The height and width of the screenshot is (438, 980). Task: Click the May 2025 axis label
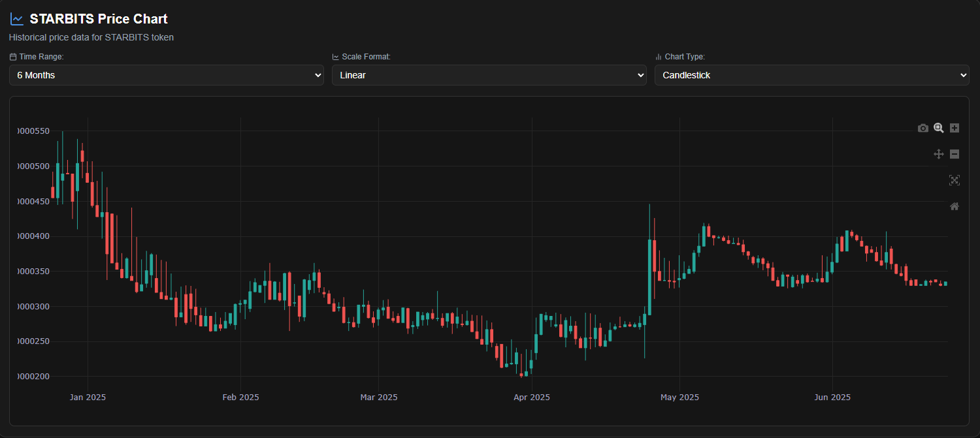point(680,397)
